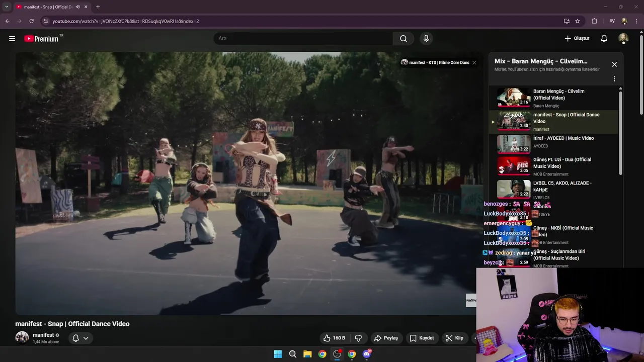
Task: Close the manifest - Snap browser tab
Action: point(86,7)
